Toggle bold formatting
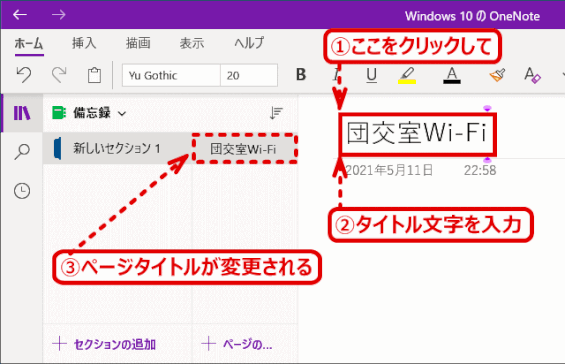 tap(301, 75)
